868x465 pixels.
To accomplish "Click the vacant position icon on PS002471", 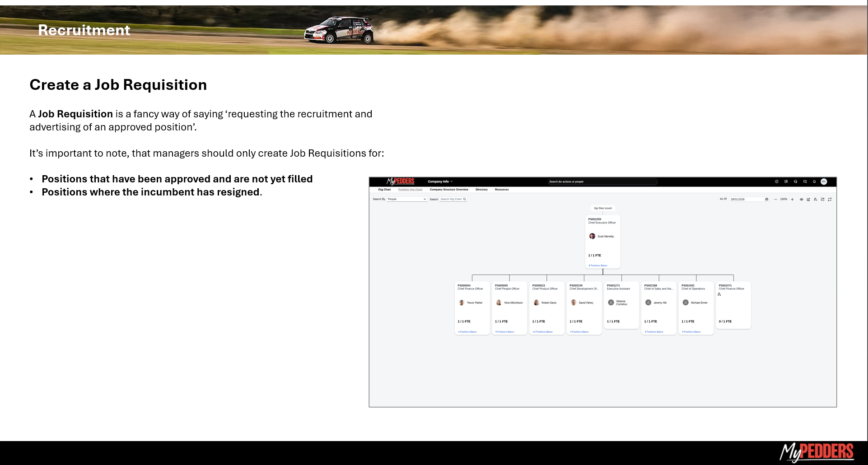I will click(719, 294).
